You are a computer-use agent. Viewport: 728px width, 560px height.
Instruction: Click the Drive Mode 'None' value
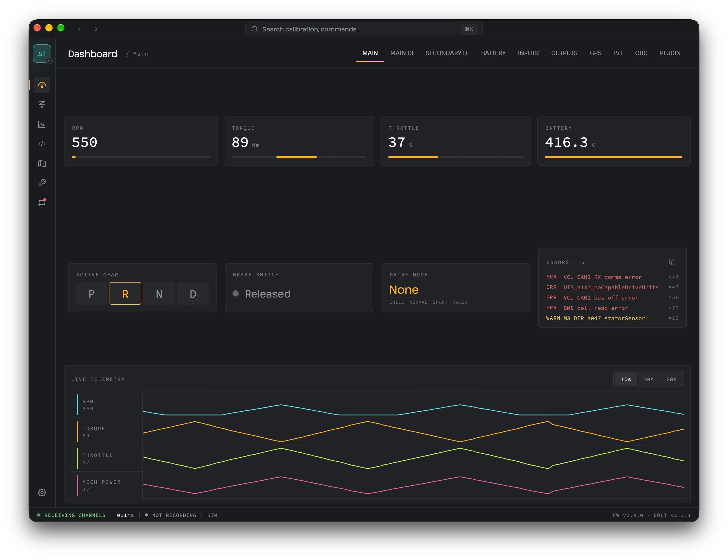pyautogui.click(x=404, y=290)
